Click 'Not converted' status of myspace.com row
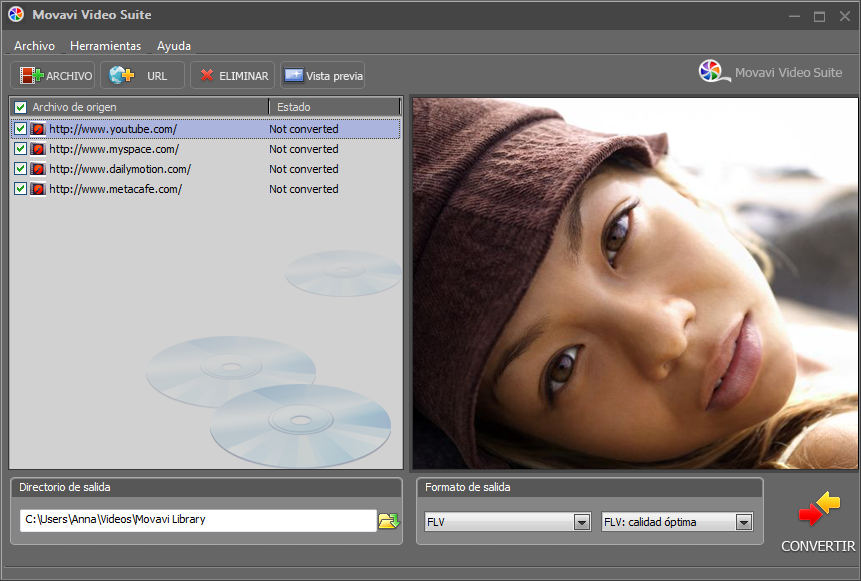Image resolution: width=861 pixels, height=581 pixels. click(x=304, y=149)
